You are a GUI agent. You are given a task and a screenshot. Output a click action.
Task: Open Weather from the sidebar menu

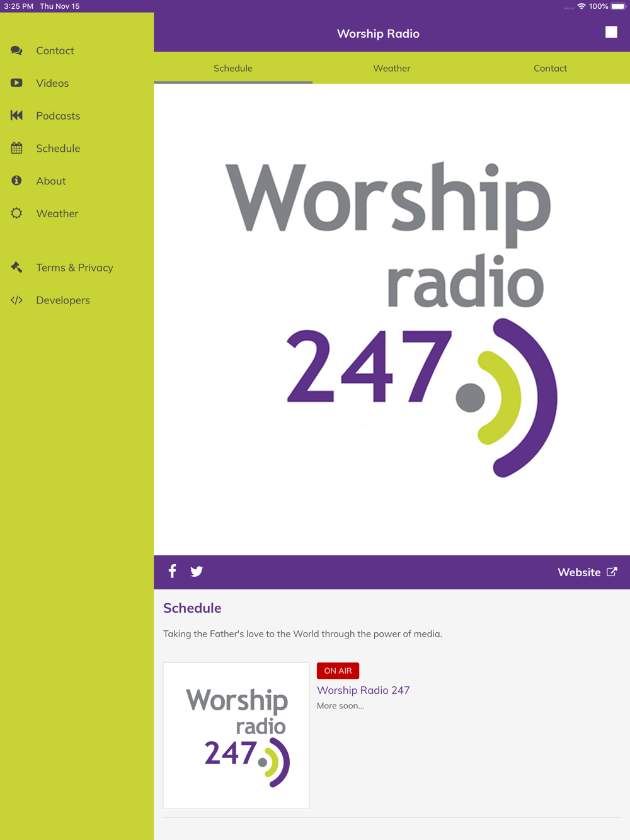click(x=77, y=213)
